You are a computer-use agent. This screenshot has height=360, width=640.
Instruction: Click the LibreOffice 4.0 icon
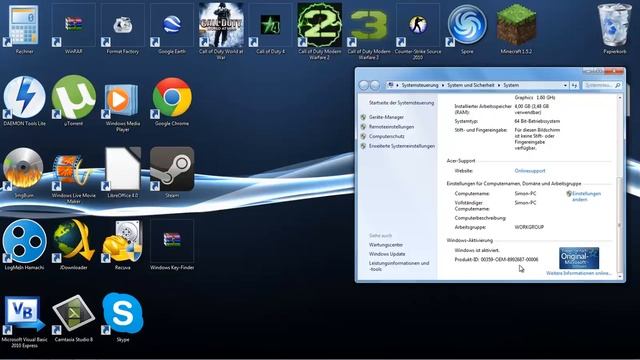point(122,169)
